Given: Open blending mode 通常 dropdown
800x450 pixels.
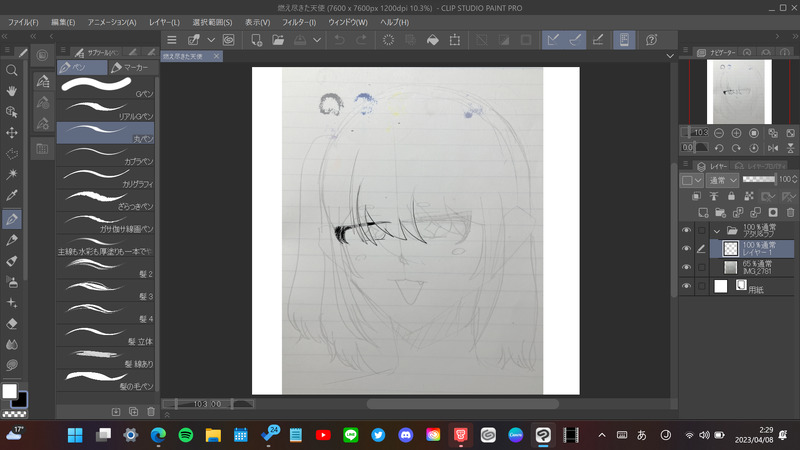Looking at the screenshot, I should coord(722,180).
